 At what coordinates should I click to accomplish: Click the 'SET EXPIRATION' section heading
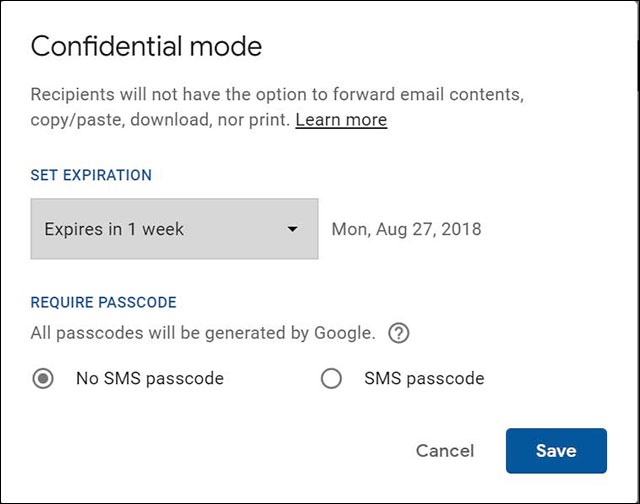(x=91, y=175)
